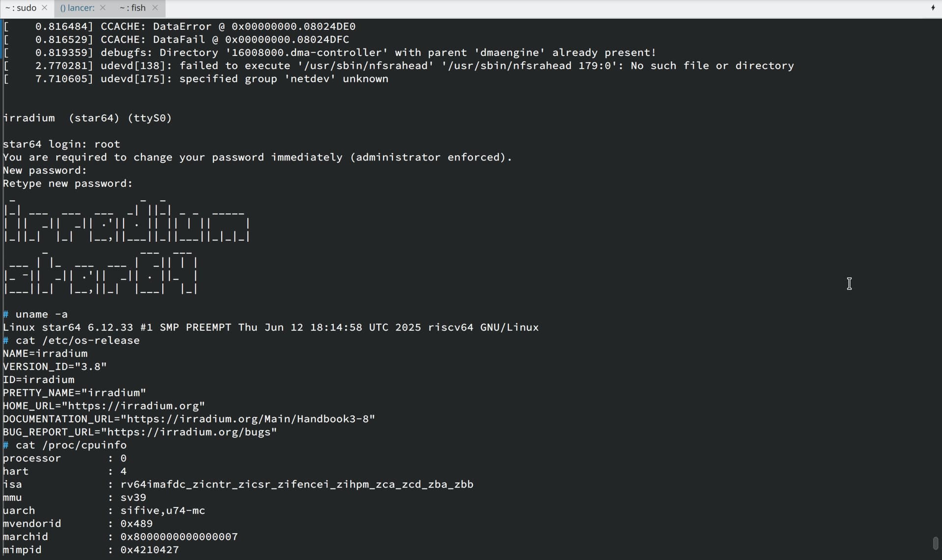The height and width of the screenshot is (560, 942).
Task: Click the 'sifive,u74-mc' uarch value
Action: click(163, 510)
